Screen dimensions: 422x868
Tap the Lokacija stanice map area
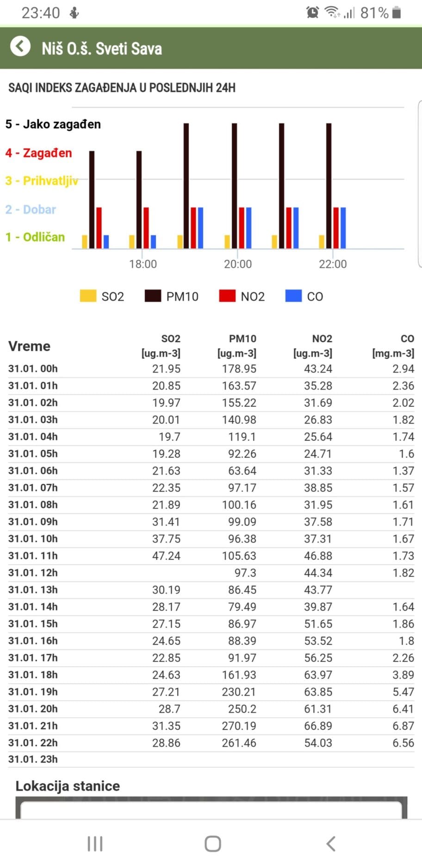[211, 807]
